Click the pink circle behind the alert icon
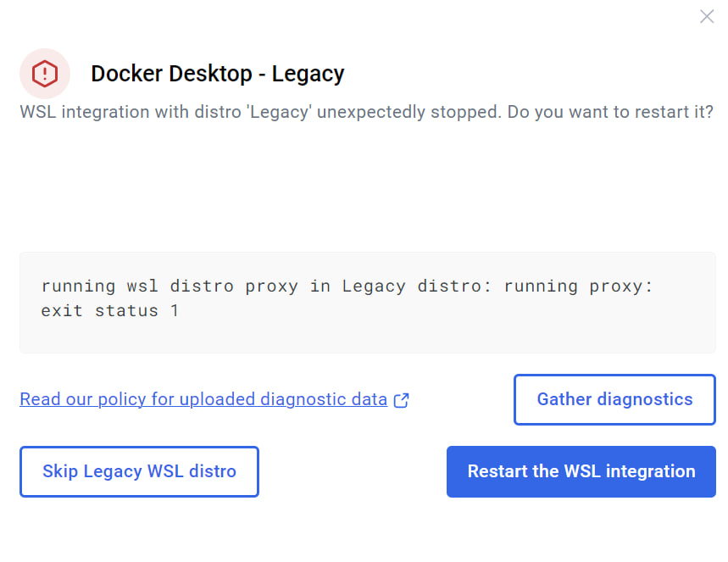 coord(45,74)
